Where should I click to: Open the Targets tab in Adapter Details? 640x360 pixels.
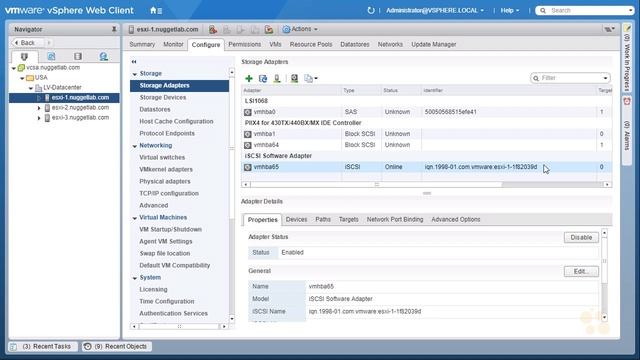coord(348,219)
